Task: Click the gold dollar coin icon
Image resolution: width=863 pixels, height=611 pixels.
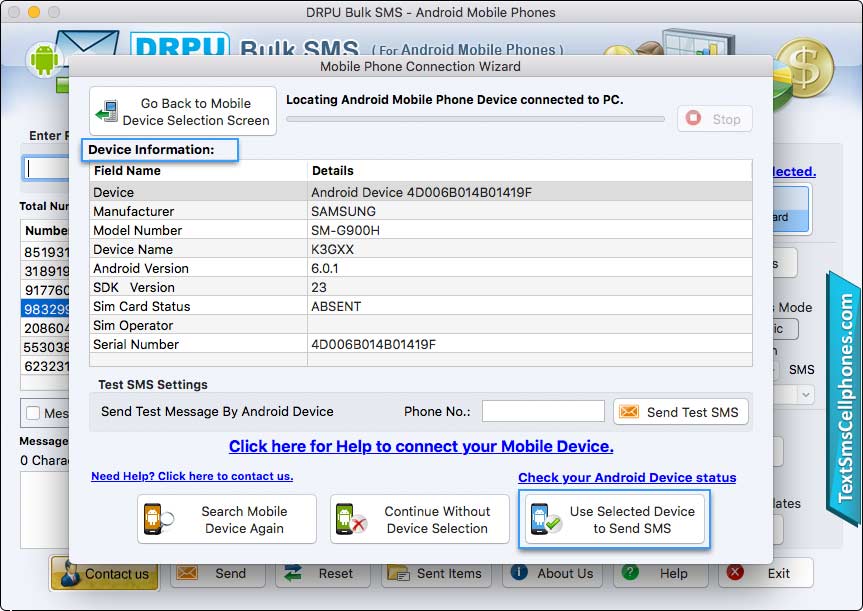Action: coord(806,67)
